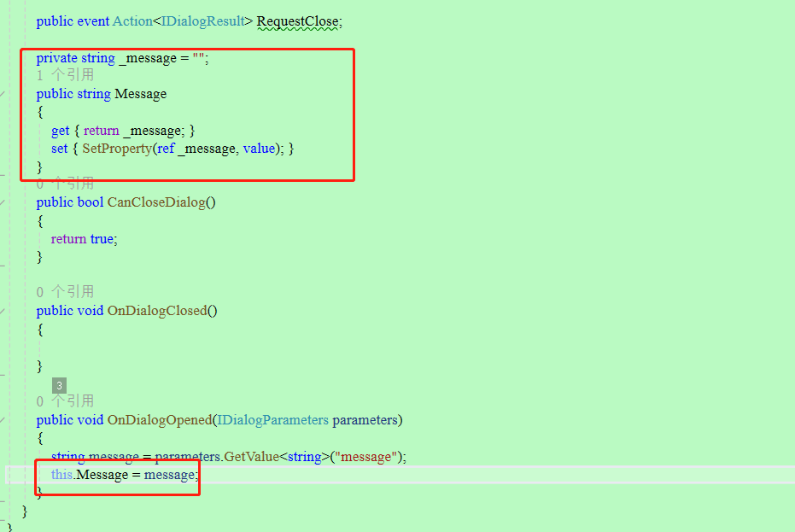Click the Action type keyword

coord(132,21)
